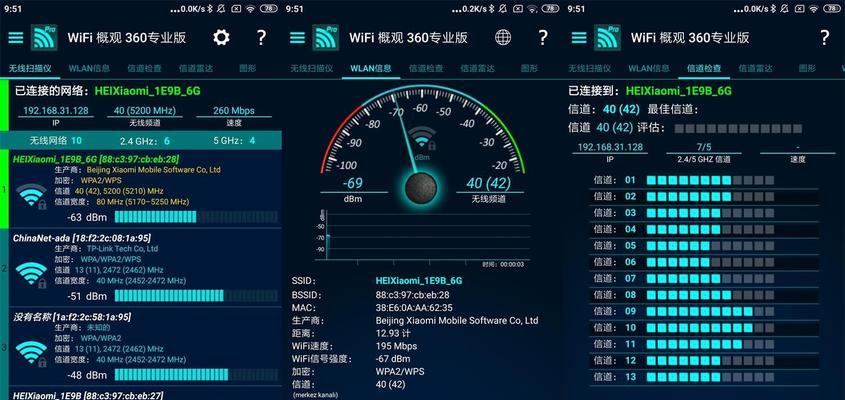Tap the 195 Mbps WiFi速度 value
This screenshot has width=845, height=400.
396,346
